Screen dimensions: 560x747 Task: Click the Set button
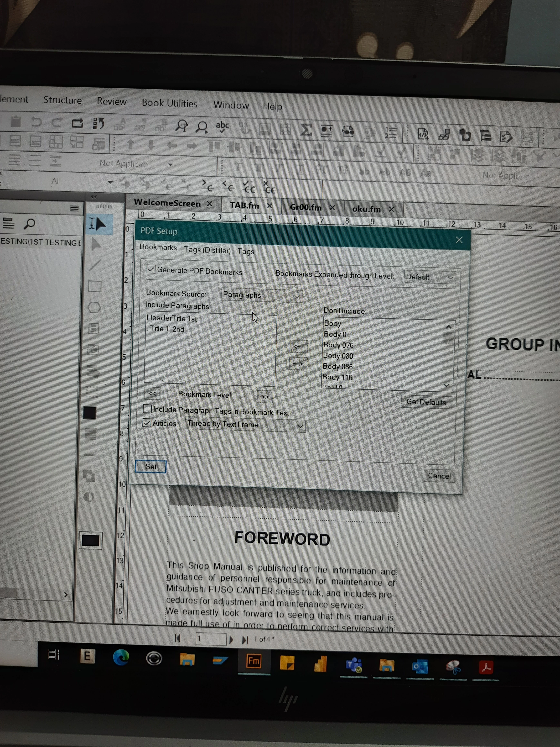tap(150, 466)
